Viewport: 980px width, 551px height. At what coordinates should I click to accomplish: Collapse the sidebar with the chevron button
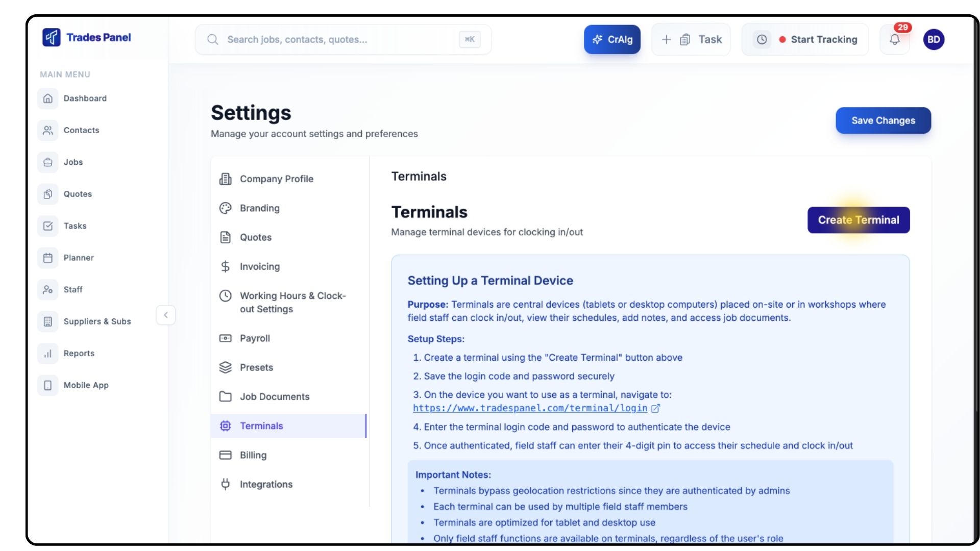coord(165,315)
